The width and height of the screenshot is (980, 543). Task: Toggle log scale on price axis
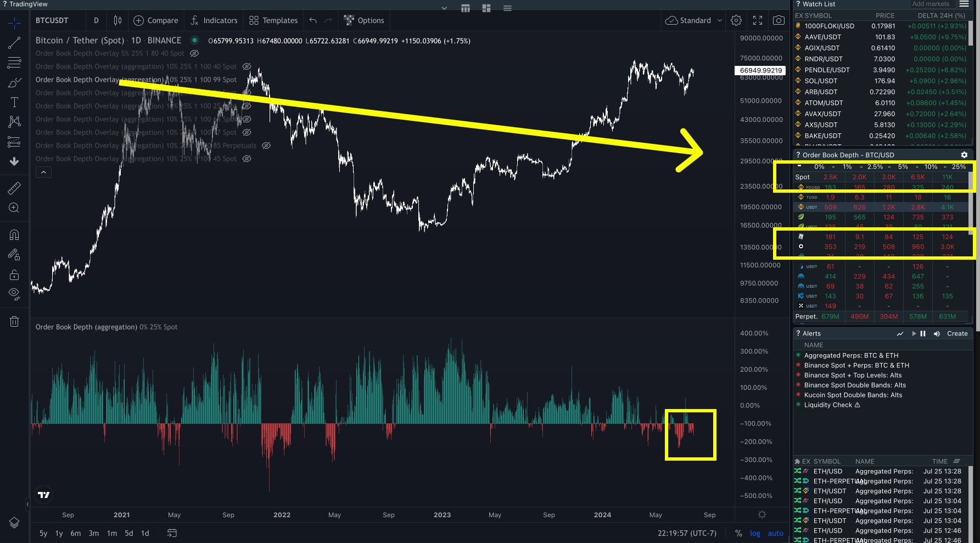pyautogui.click(x=755, y=533)
